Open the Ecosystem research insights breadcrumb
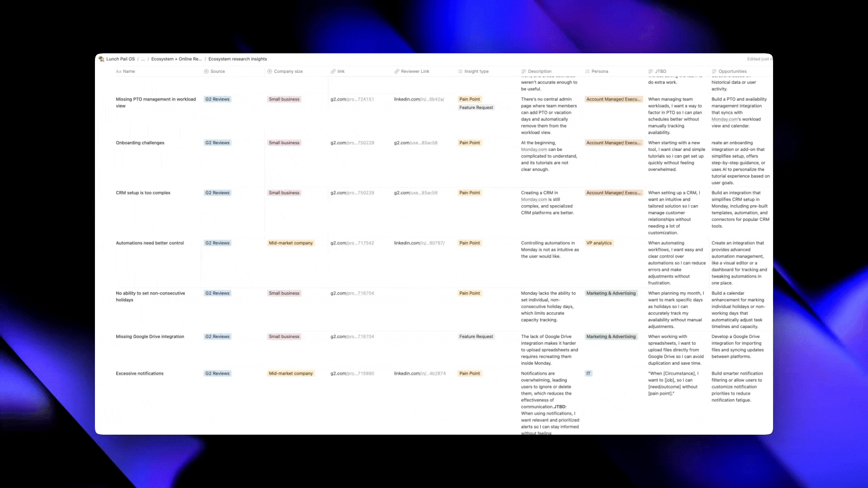Viewport: 868px width, 488px height. [237, 59]
